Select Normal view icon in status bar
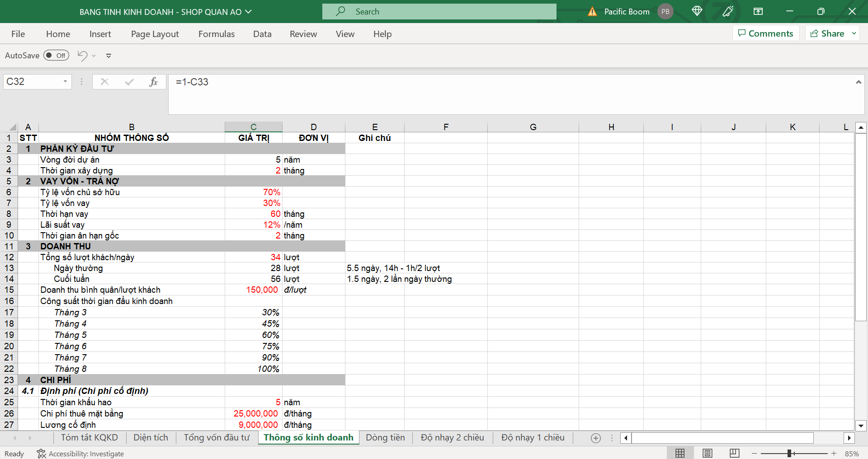Screen dimensions: 868x459 [x=680, y=453]
